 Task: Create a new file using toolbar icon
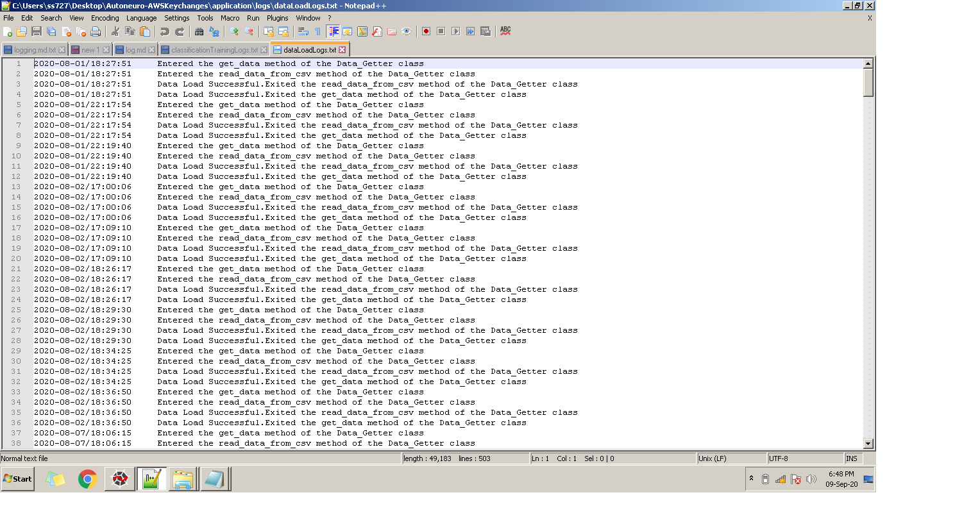pyautogui.click(x=7, y=31)
